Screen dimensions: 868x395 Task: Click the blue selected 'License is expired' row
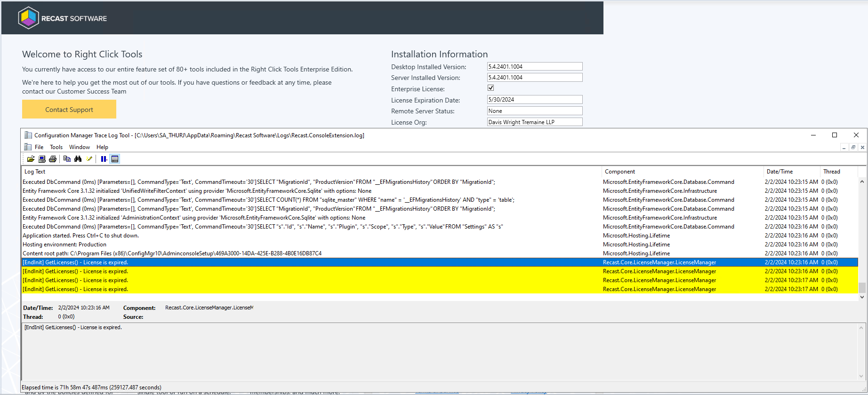click(440, 262)
